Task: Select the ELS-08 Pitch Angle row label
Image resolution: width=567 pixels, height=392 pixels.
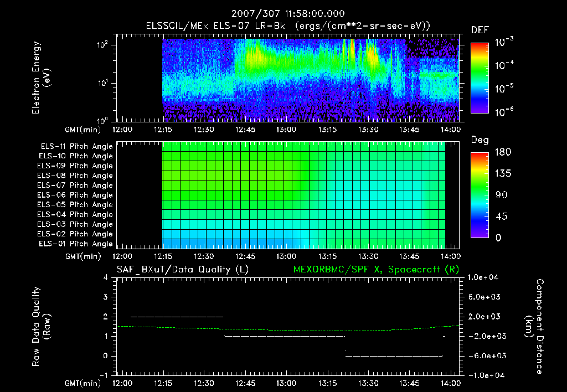Action: [x=75, y=176]
